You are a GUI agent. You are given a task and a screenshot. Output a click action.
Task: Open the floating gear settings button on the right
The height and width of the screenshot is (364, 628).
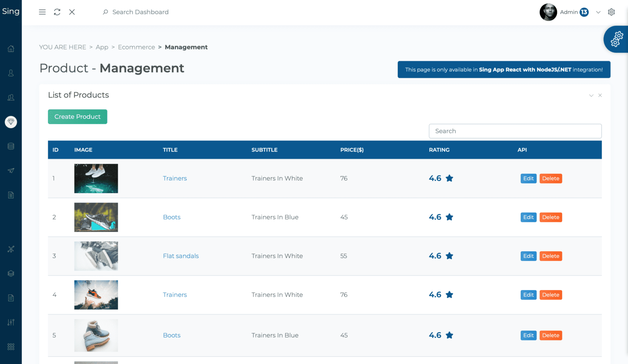pos(617,39)
